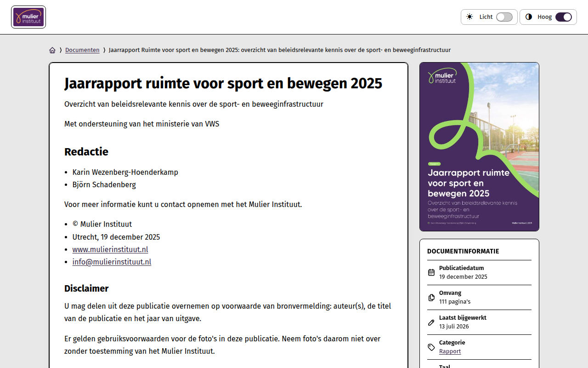The image size is (588, 368).
Task: Open the Rapport category link
Action: pos(450,351)
